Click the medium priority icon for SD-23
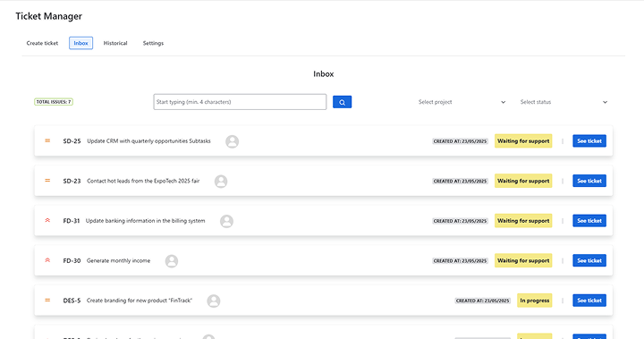The width and height of the screenshot is (644, 339). 47,181
